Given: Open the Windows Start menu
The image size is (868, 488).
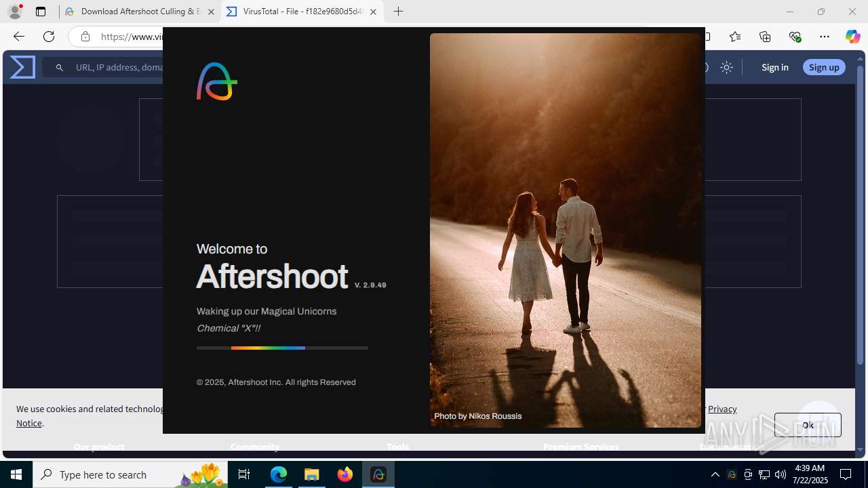Looking at the screenshot, I should [x=16, y=474].
